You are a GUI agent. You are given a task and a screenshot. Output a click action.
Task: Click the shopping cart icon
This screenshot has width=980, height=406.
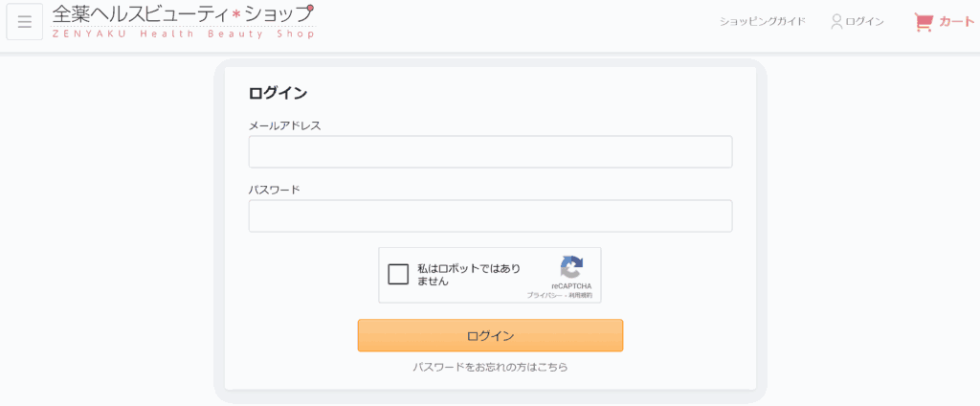pyautogui.click(x=924, y=22)
